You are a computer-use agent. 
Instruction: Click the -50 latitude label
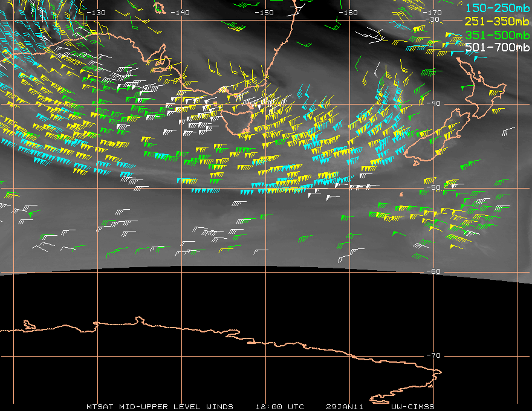click(x=433, y=187)
